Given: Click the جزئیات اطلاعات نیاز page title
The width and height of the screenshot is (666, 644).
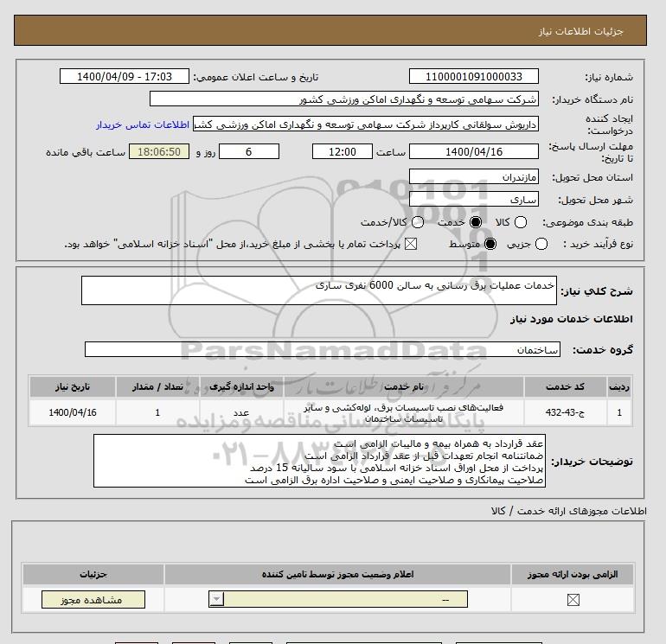Looking at the screenshot, I should click(580, 31).
